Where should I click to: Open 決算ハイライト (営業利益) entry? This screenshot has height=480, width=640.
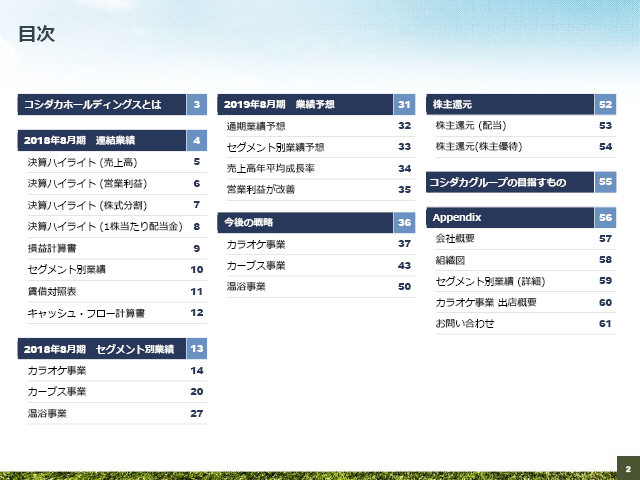pyautogui.click(x=117, y=184)
